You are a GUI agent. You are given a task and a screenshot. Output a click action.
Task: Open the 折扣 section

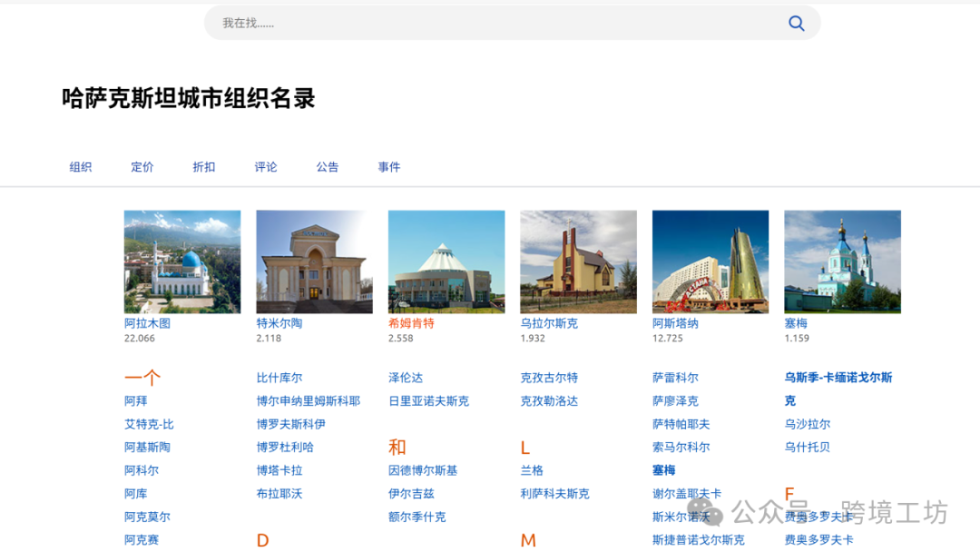(x=203, y=166)
